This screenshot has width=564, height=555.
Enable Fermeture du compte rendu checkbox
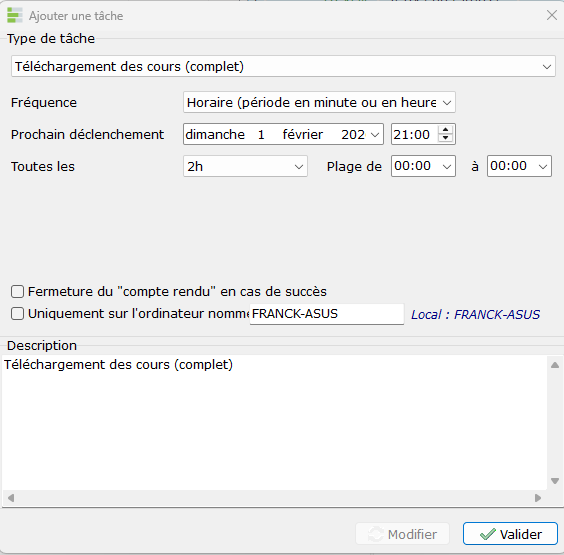(x=17, y=291)
